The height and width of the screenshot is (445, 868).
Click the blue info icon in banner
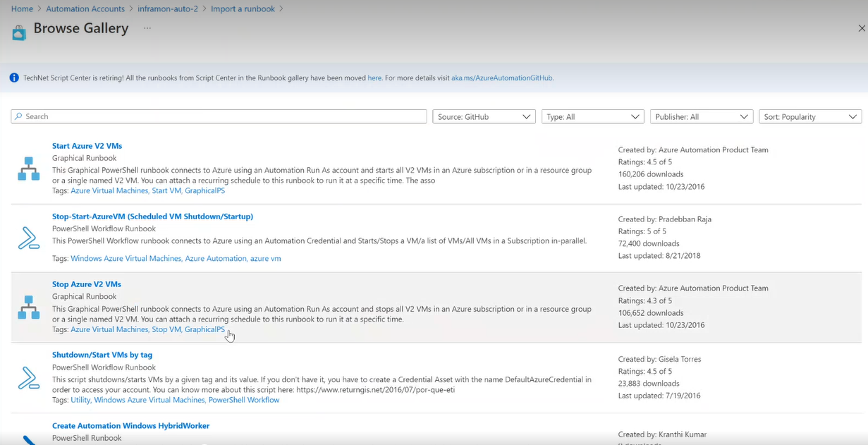(14, 78)
